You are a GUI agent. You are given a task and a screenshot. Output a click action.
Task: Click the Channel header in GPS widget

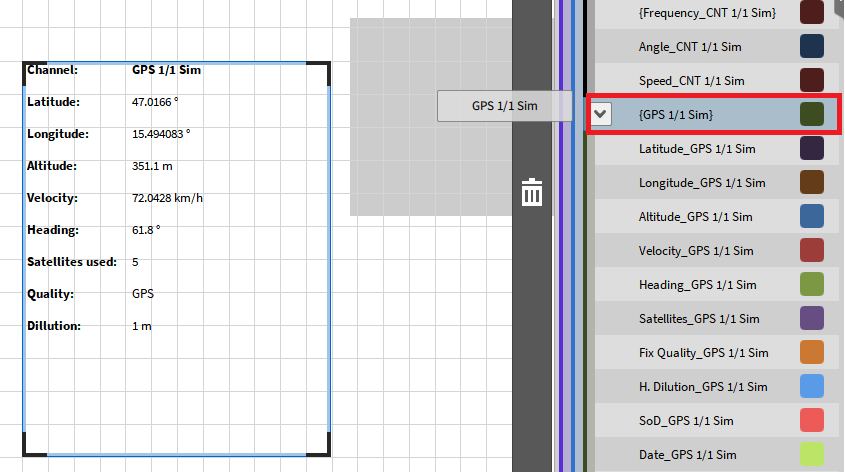(52, 70)
